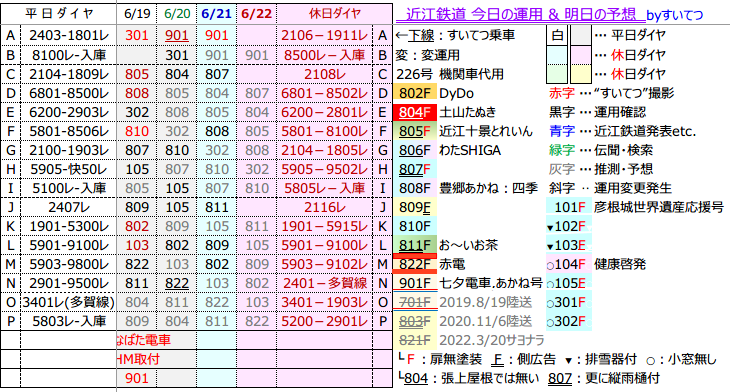
Task: Select holiday cell 6200－2801レ
Action: pos(324,112)
